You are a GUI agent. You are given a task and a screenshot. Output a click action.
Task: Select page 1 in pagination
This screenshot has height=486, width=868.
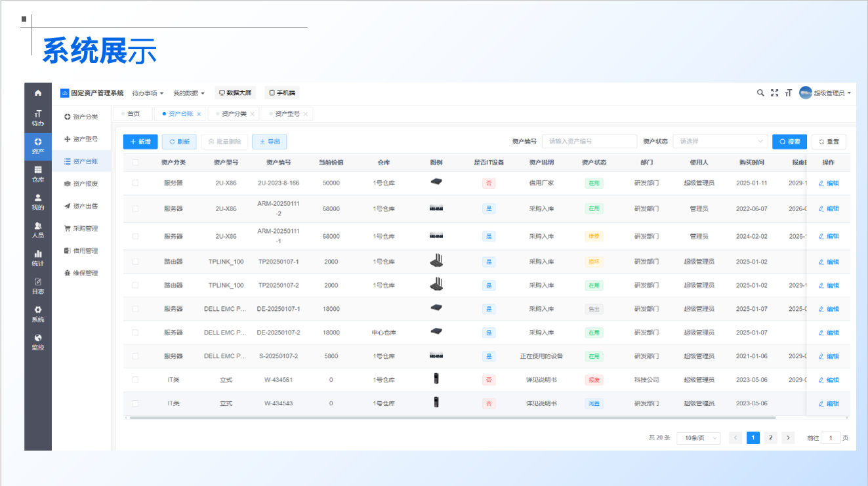753,438
